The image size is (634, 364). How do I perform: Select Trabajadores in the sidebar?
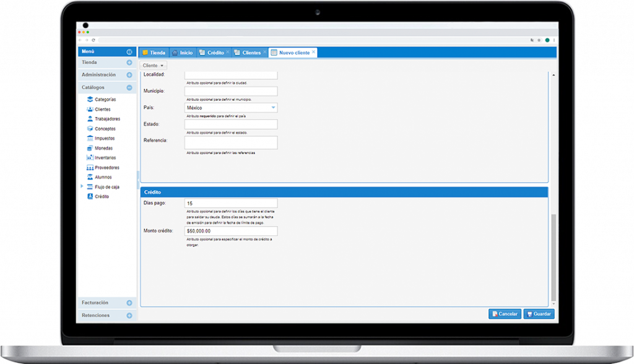(107, 119)
